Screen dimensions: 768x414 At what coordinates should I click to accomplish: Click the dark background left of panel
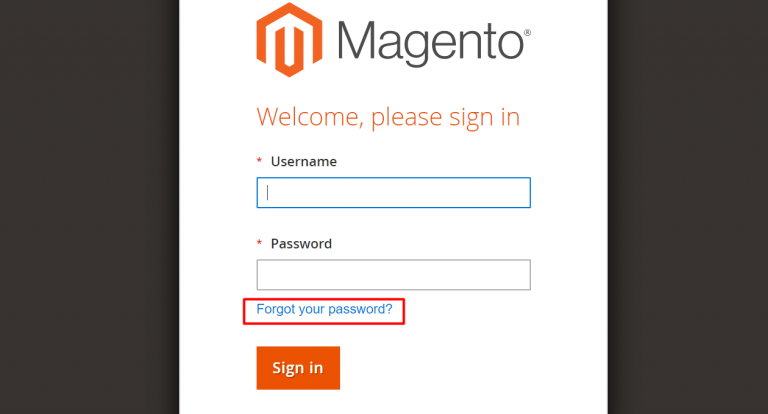(89, 207)
